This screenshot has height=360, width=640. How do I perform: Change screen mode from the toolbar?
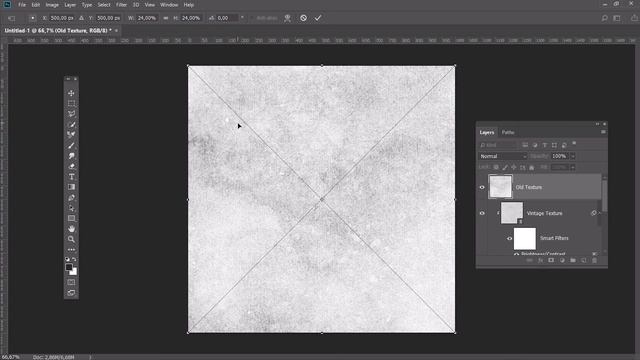(x=71, y=293)
